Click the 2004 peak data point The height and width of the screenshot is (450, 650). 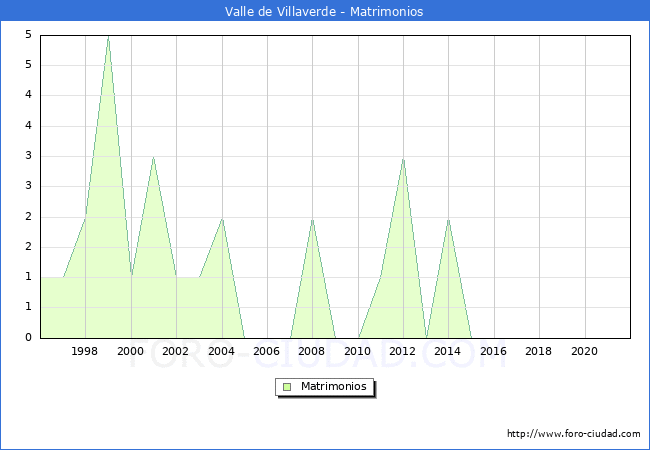(222, 219)
